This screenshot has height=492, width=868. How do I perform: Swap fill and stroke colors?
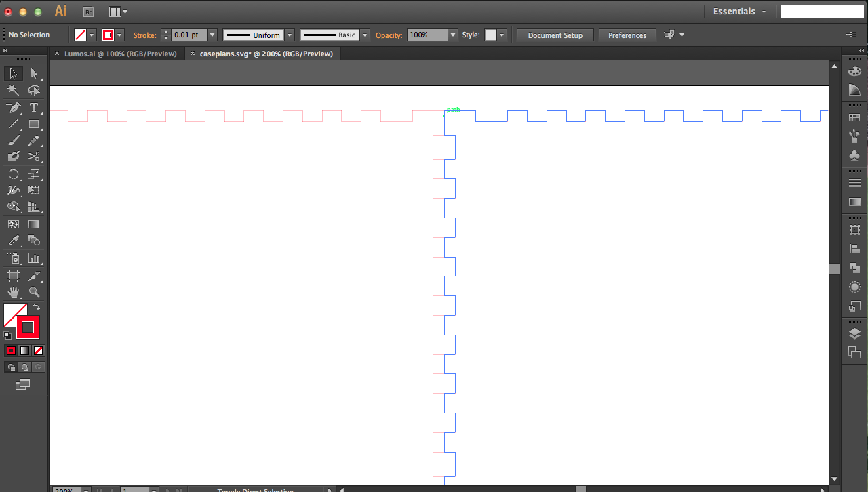click(x=37, y=308)
